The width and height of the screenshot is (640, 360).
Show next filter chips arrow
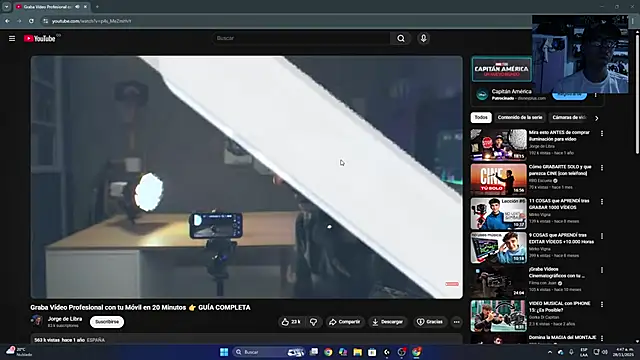pos(596,118)
